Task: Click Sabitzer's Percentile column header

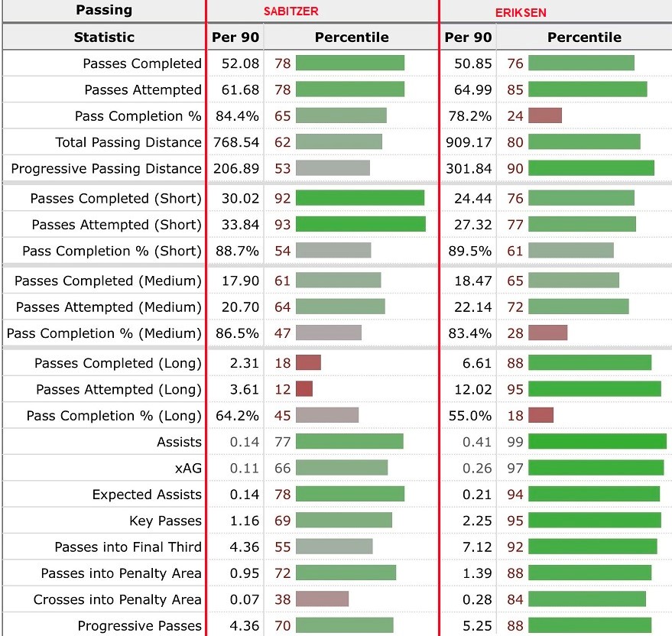Action: point(352,37)
